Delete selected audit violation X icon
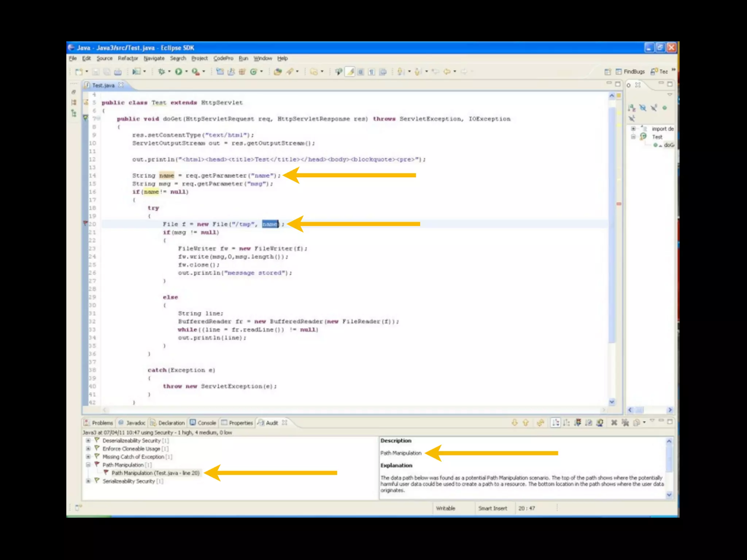The image size is (747, 560). [614, 423]
